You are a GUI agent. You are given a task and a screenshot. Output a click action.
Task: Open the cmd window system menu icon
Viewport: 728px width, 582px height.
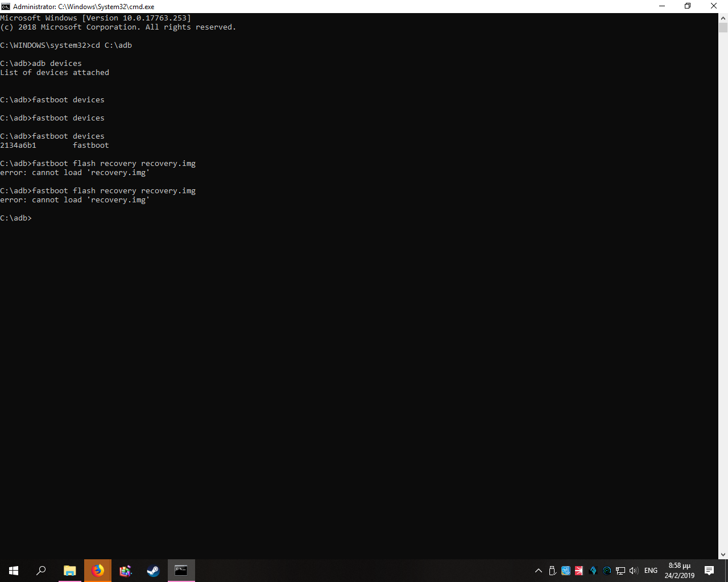pyautogui.click(x=6, y=6)
